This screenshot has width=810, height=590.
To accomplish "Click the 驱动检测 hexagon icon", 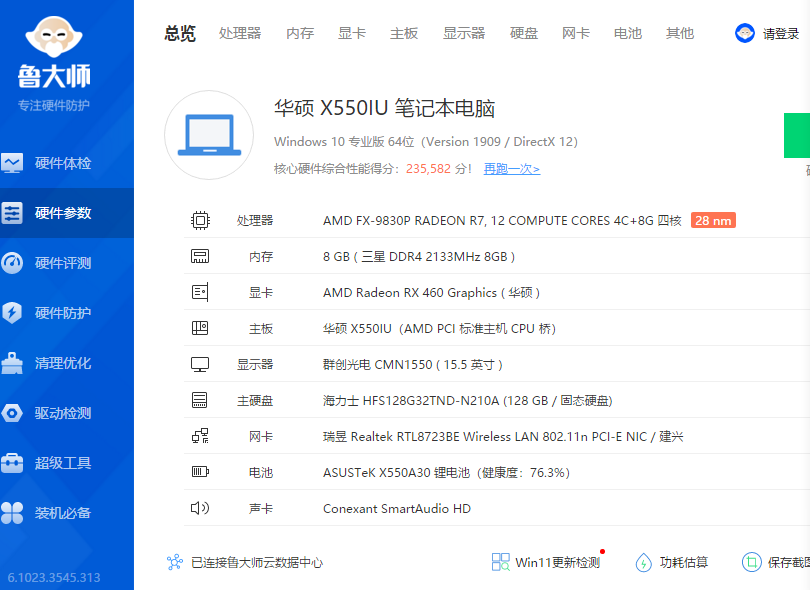I will [12, 413].
